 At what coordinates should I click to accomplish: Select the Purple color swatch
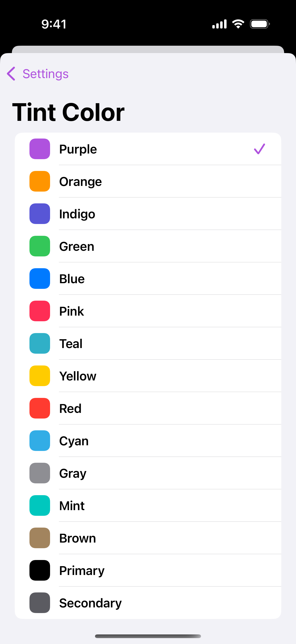coord(40,149)
